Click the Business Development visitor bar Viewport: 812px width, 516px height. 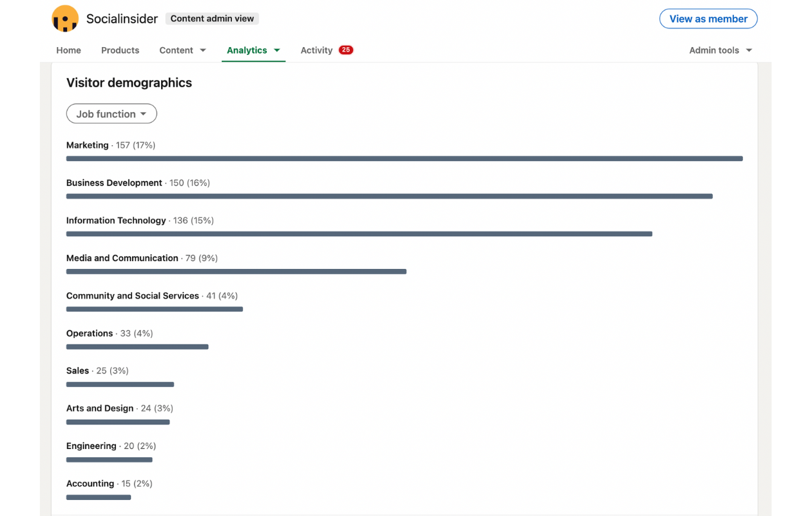click(389, 196)
